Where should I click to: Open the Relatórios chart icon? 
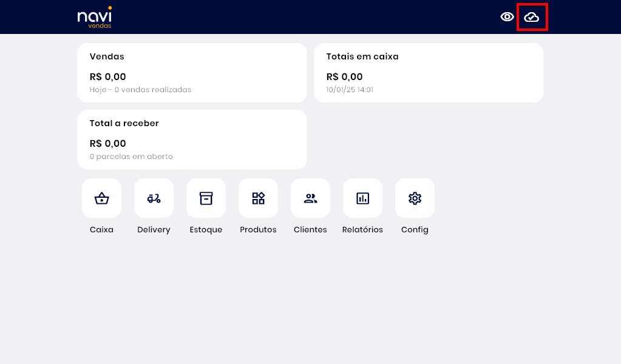[x=362, y=198]
